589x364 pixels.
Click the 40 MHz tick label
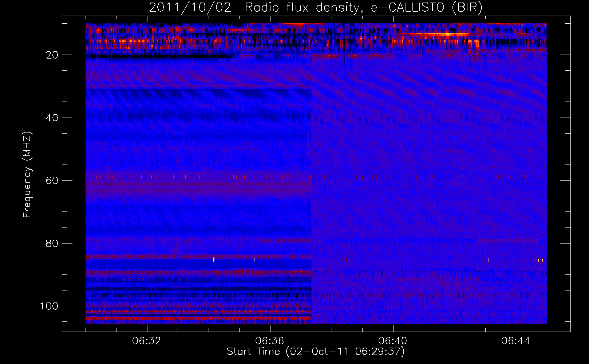click(52, 118)
